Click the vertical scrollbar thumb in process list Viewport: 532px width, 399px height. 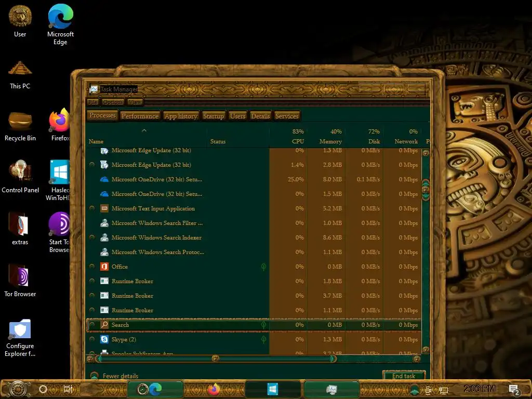[425, 190]
